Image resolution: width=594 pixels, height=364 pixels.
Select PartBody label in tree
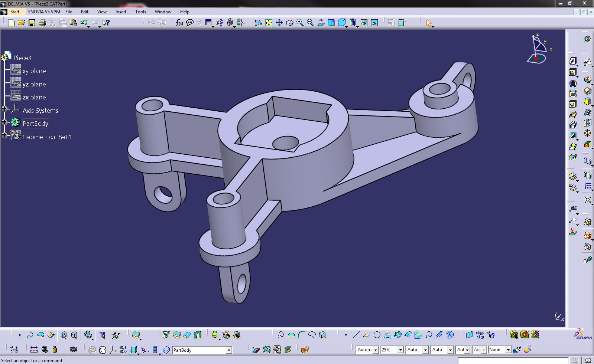(36, 124)
